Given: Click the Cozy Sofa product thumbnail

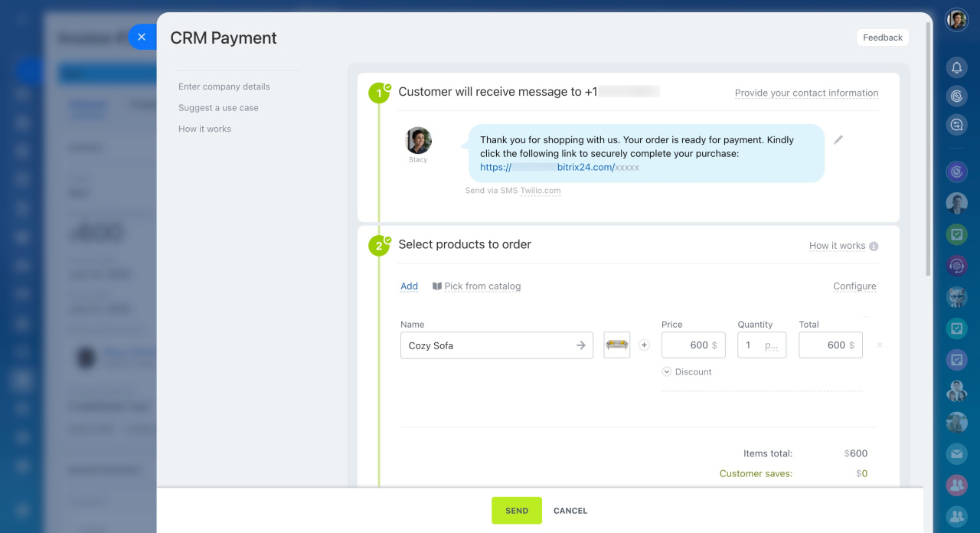Looking at the screenshot, I should (617, 345).
